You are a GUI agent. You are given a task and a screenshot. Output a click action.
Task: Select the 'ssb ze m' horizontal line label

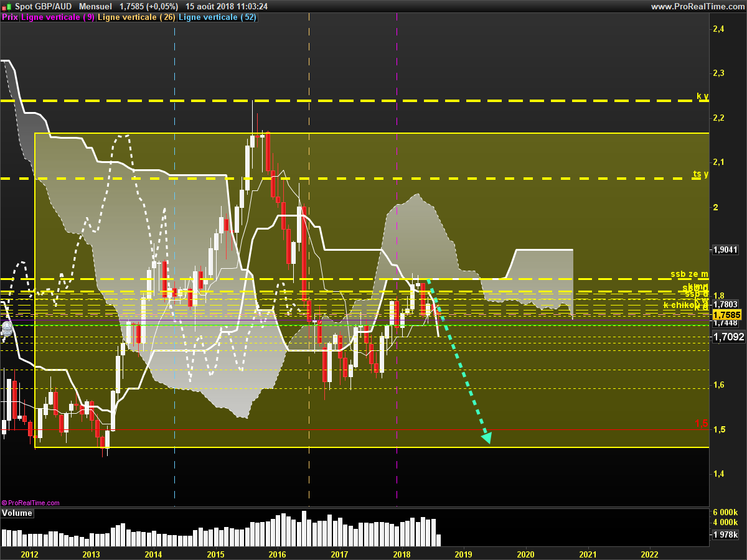click(690, 274)
